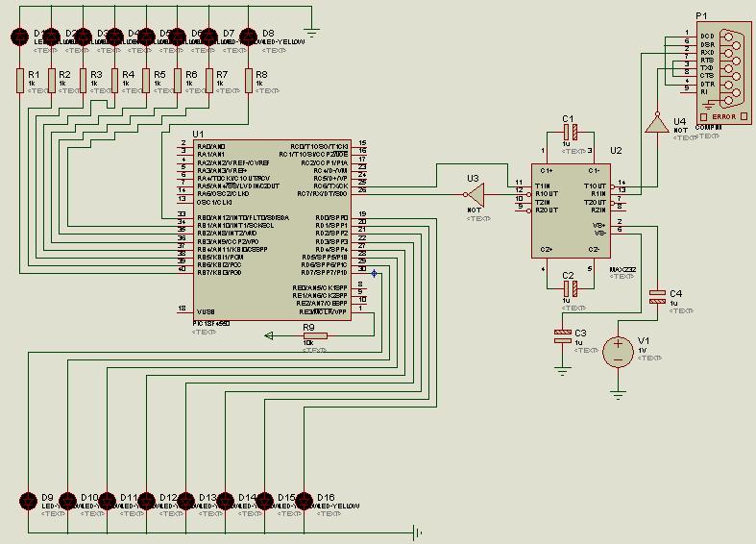Select the 10k resistor R9
This screenshot has width=756, height=544.
(315, 335)
